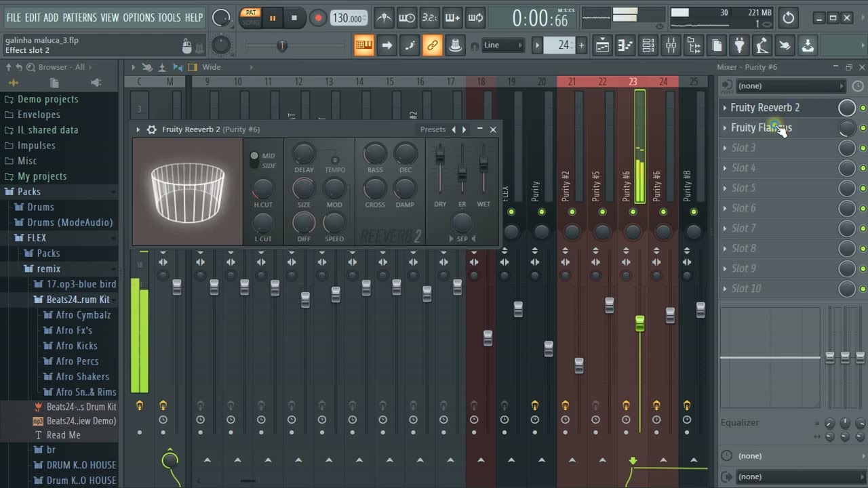This screenshot has width=868, height=488.
Task: Open the mixer window icon
Action: pyautogui.click(x=671, y=45)
